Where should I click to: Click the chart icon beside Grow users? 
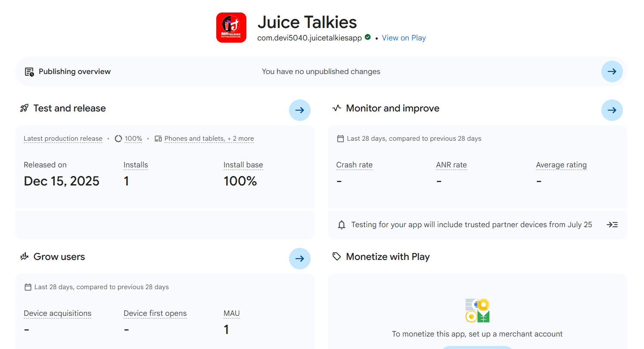point(25,257)
